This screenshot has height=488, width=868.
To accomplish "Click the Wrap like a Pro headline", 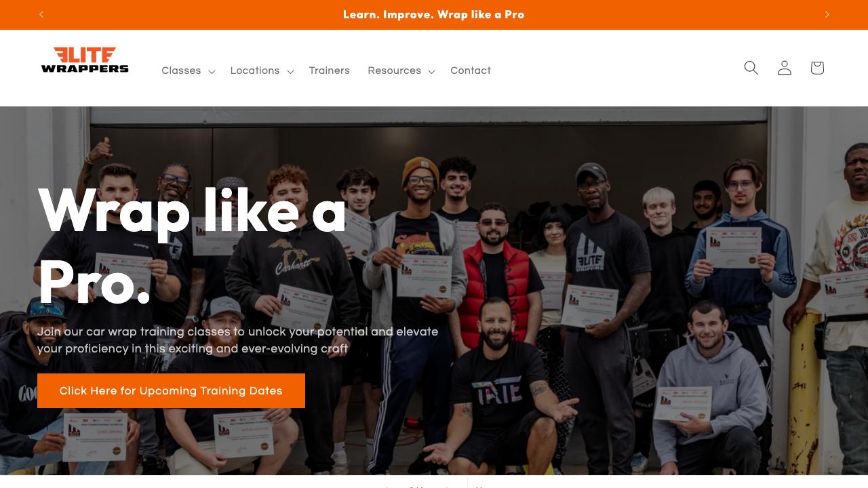I will coord(192,246).
